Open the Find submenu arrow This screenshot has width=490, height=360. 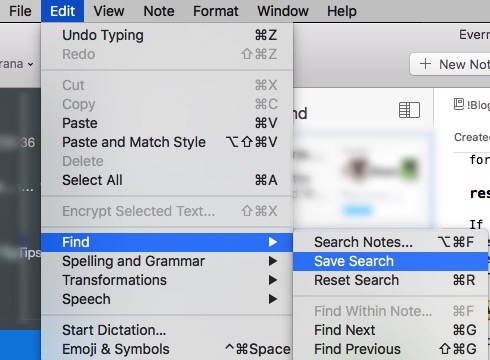tap(273, 242)
